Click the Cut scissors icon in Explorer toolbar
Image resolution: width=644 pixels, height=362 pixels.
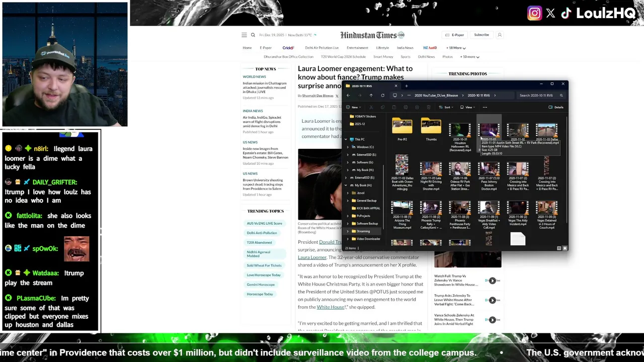point(371,107)
